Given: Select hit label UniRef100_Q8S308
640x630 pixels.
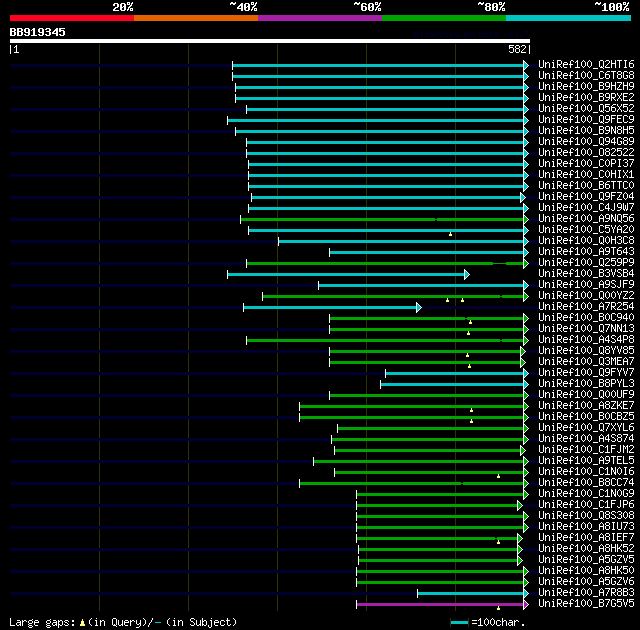Looking at the screenshot, I should (586, 516).
